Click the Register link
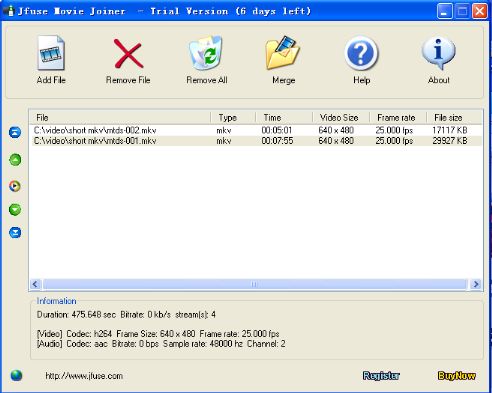492x393 pixels. point(381,376)
